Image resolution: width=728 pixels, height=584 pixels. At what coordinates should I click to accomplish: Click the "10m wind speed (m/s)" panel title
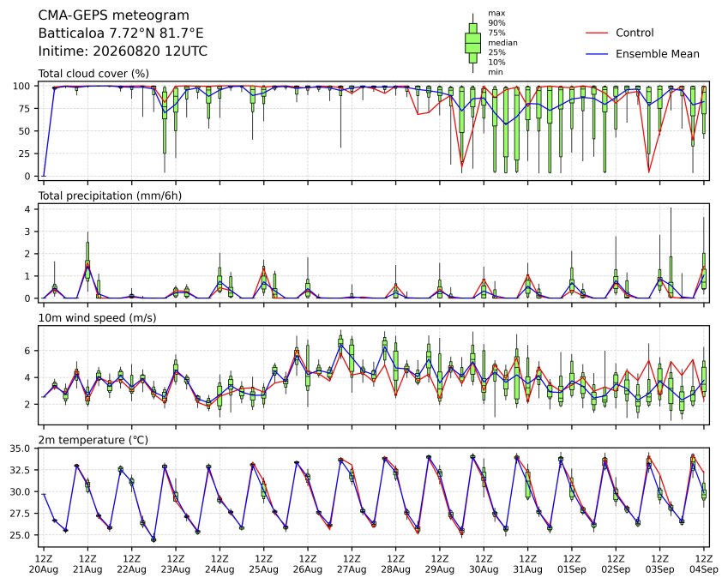pos(97,318)
